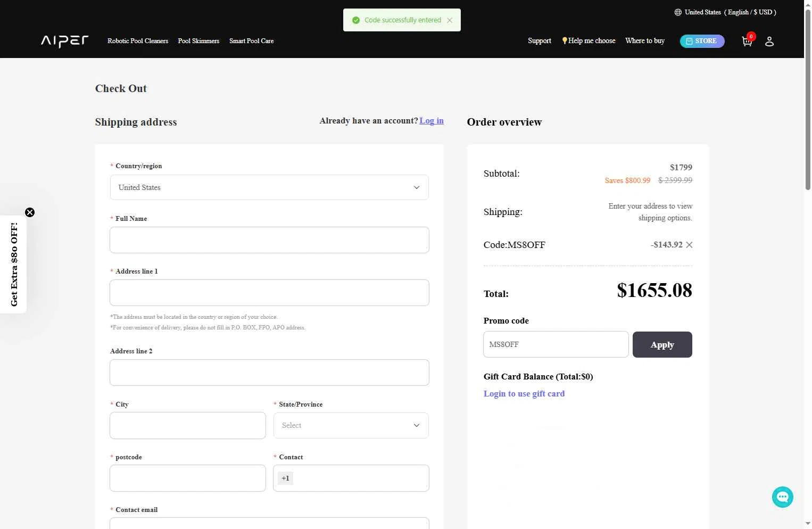
Task: Click the Address line 2 field
Action: 269,373
